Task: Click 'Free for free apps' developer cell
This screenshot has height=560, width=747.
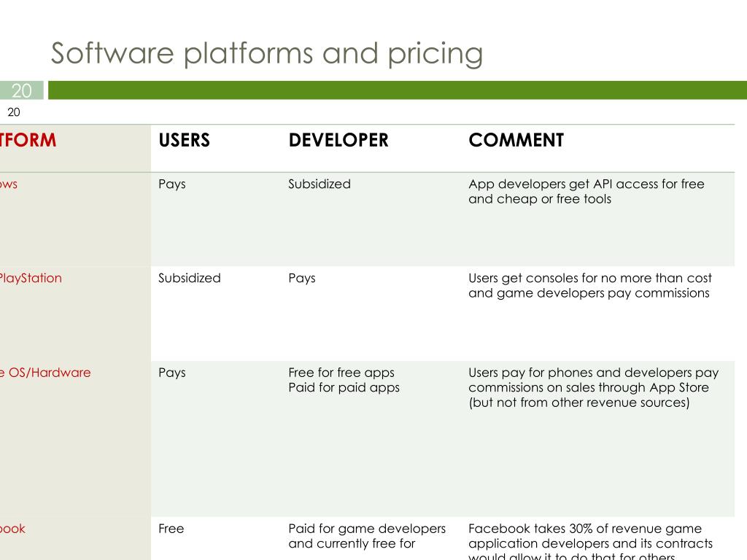Action: [341, 373]
